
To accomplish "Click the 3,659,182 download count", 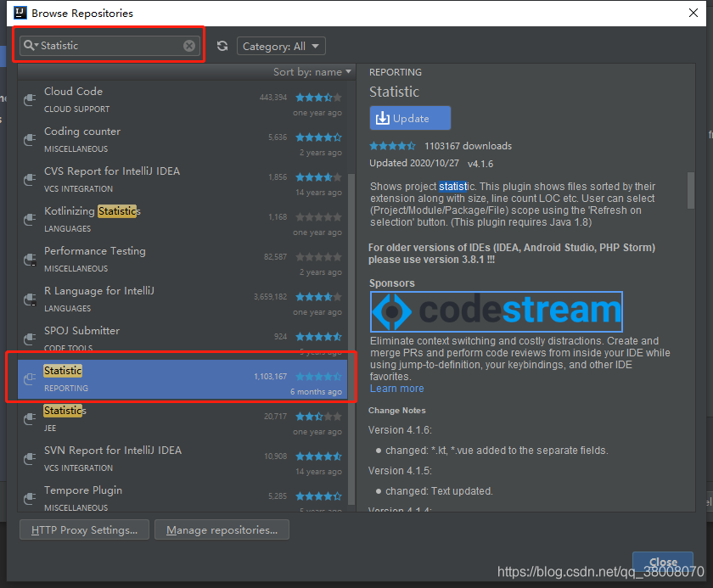I will tap(271, 297).
